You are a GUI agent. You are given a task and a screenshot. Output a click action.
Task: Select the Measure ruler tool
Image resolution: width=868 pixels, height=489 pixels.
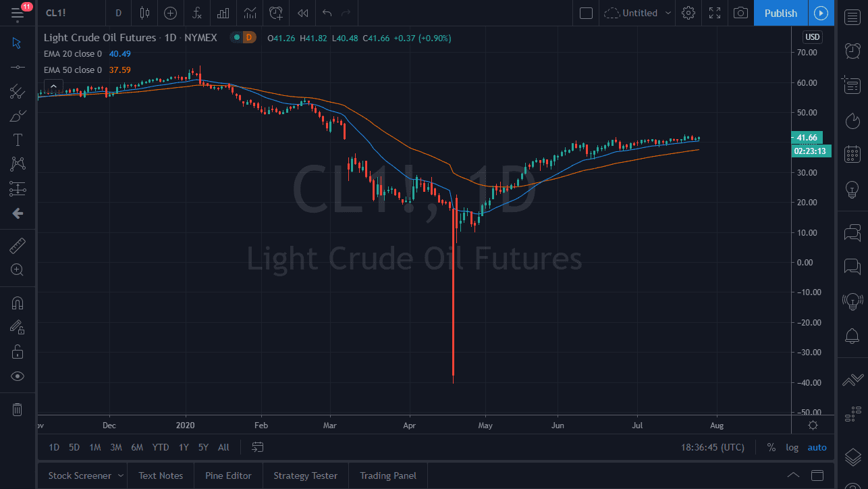coord(18,245)
